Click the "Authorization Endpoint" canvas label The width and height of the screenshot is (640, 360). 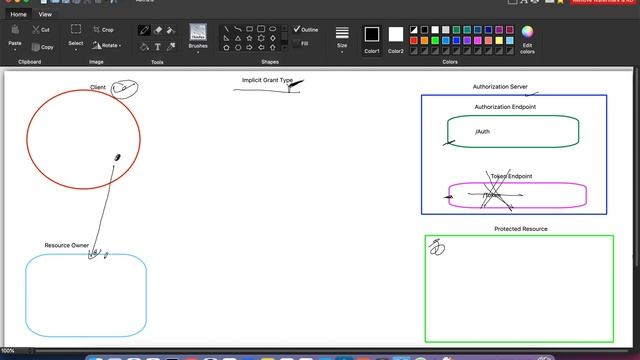point(505,107)
